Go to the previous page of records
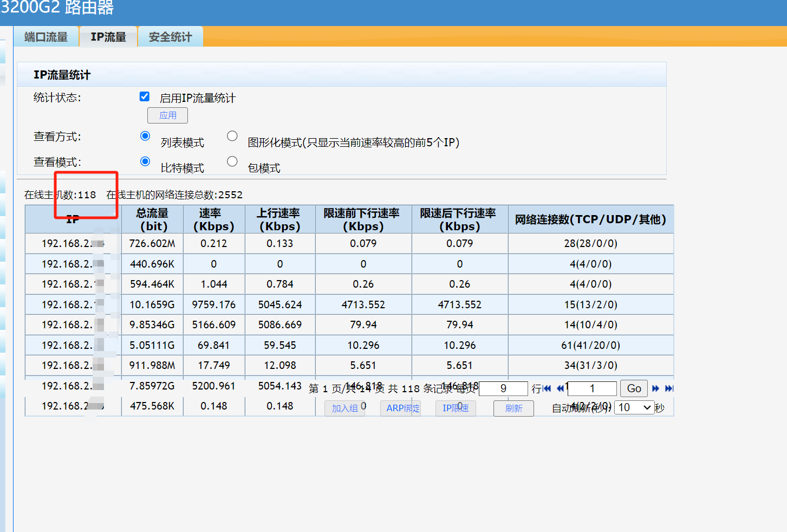The image size is (787, 532). click(561, 388)
